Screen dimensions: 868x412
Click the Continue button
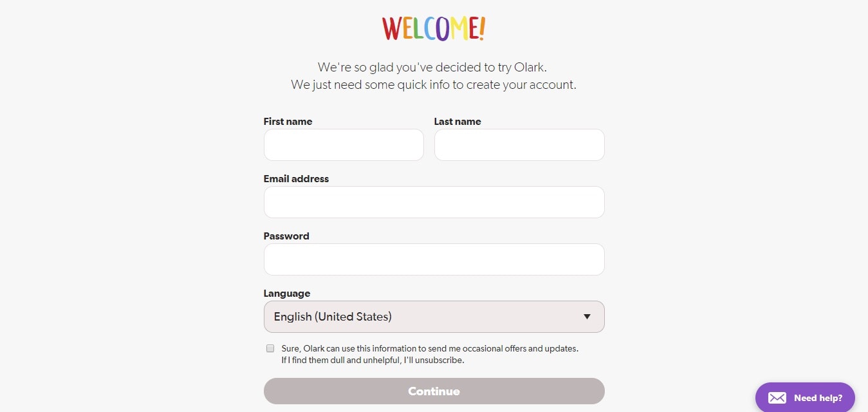coord(434,391)
